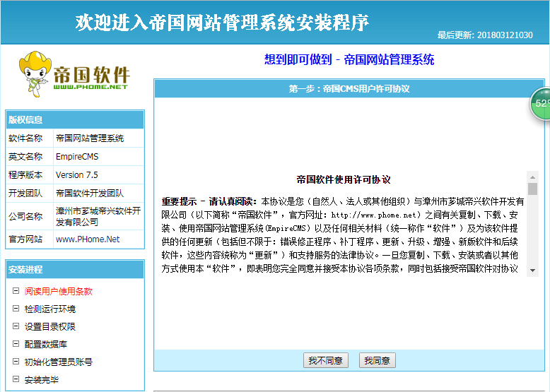Click the license scrollbar up arrow
The image size is (550, 392).
[532, 177]
